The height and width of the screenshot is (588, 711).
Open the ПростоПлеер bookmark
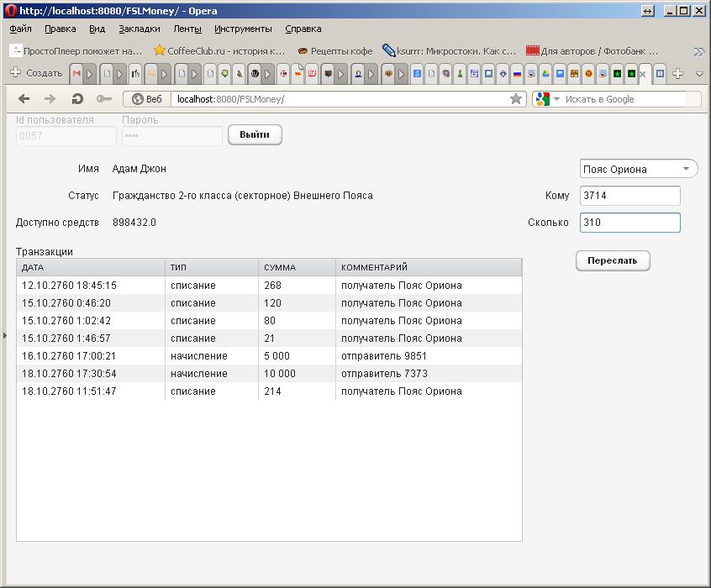click(76, 50)
